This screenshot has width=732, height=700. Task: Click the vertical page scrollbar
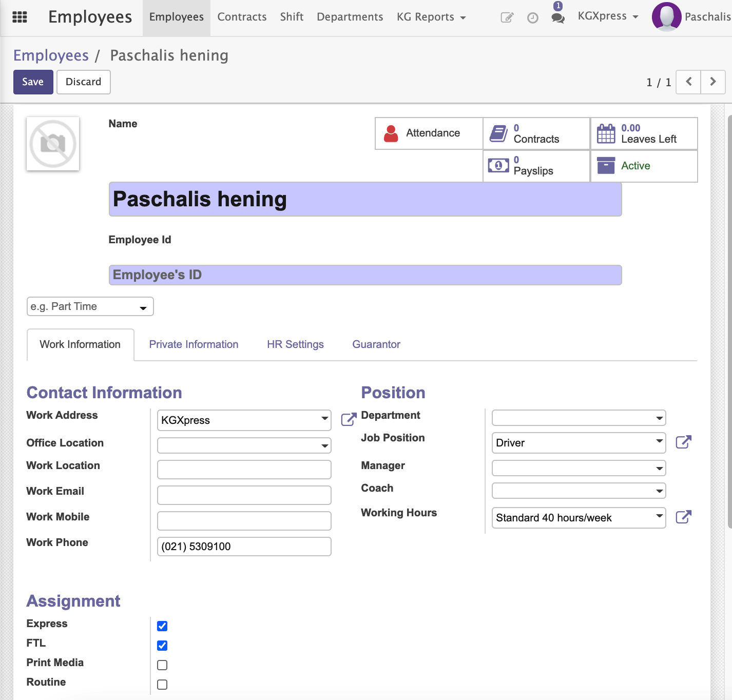(x=729, y=321)
